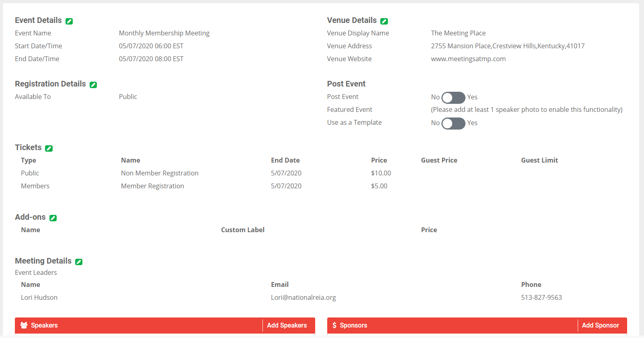Image resolution: width=644 pixels, height=338 pixels.
Task: Select the Non Member Registration ticket row
Action: [x=160, y=173]
